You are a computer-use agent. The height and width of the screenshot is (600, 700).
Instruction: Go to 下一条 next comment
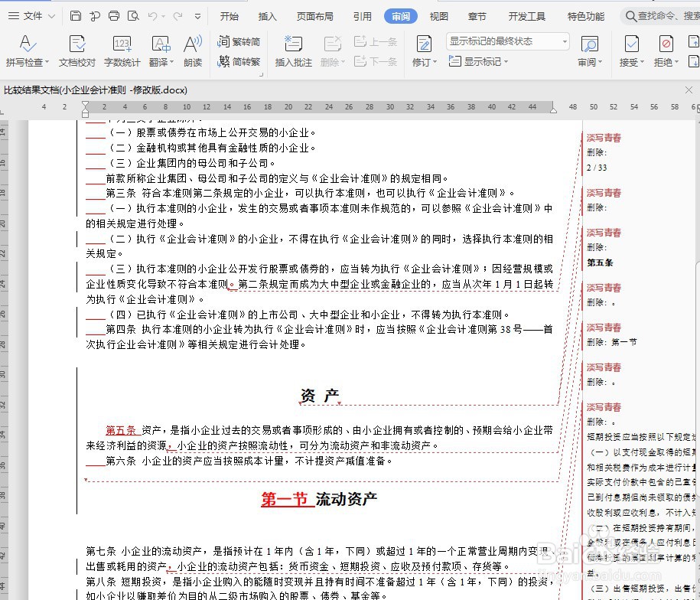[376, 61]
